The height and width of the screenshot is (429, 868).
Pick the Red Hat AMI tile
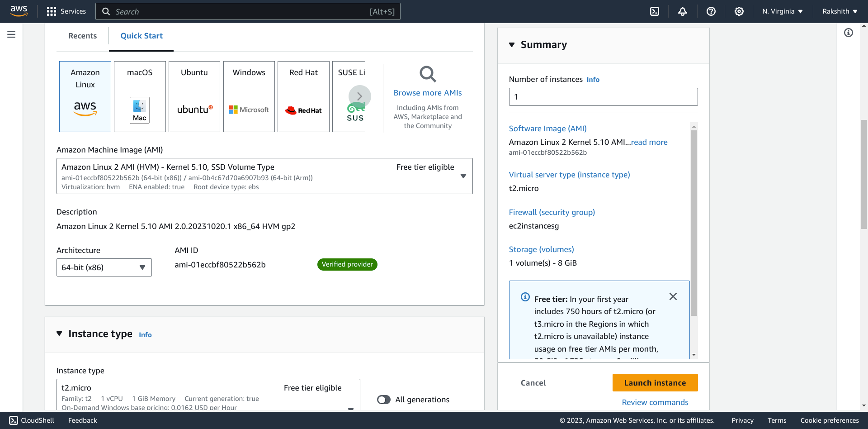click(303, 96)
